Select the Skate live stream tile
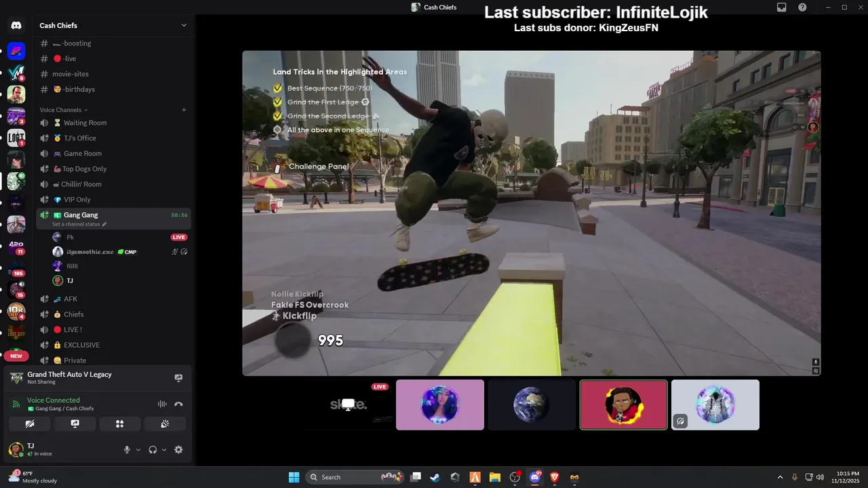Image resolution: width=868 pixels, height=488 pixels. coord(349,405)
